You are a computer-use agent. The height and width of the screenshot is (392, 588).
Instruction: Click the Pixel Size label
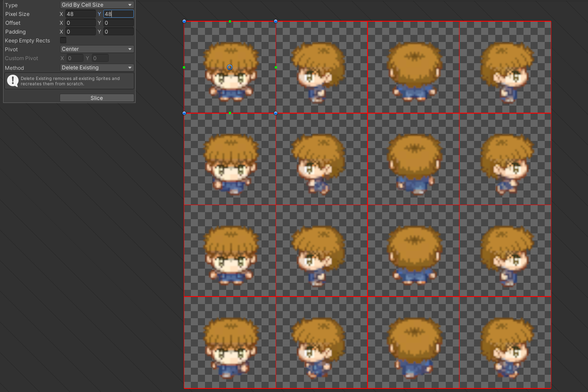point(17,14)
